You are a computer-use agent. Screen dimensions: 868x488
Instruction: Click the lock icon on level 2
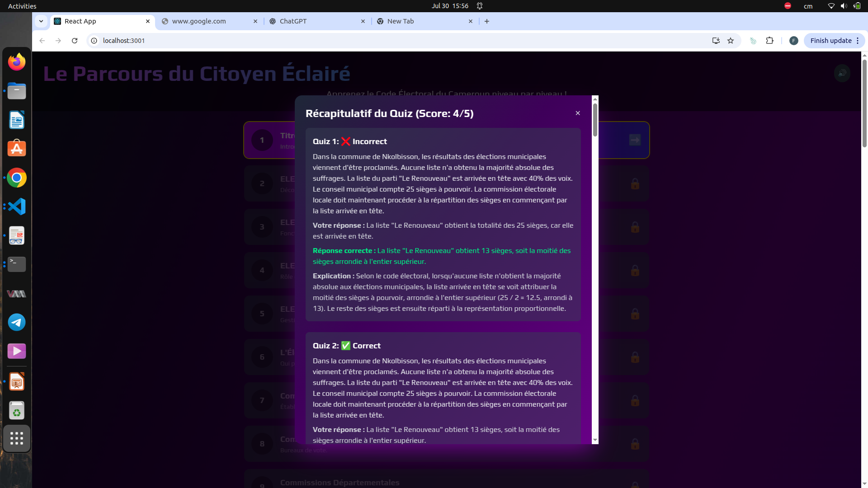pyautogui.click(x=635, y=184)
